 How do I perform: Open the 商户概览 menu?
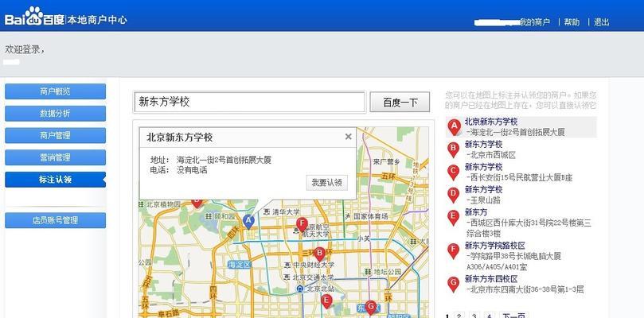pos(55,91)
